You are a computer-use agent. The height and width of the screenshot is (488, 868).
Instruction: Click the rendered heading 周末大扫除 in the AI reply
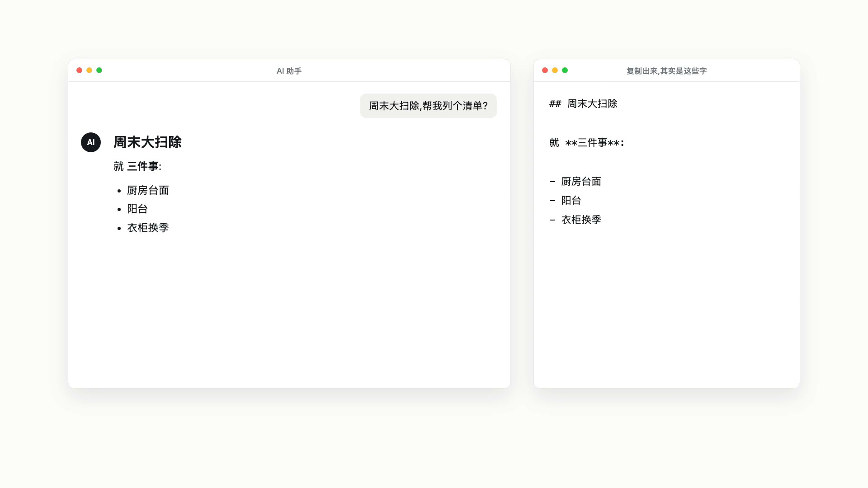point(147,142)
